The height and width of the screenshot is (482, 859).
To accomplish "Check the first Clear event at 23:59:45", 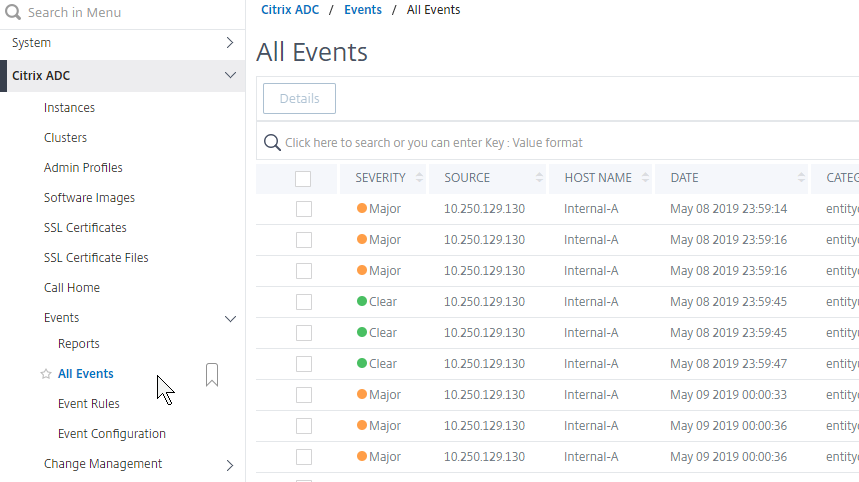I will (x=304, y=302).
